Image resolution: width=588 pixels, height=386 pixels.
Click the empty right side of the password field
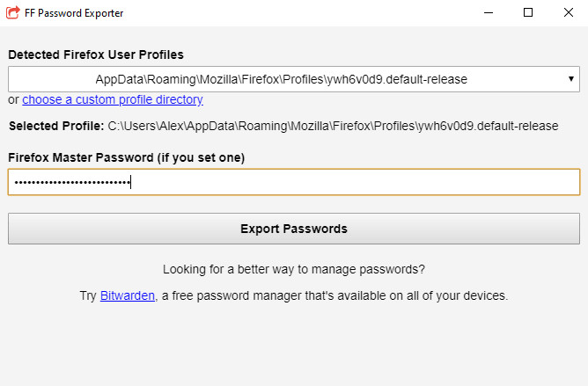(396, 182)
